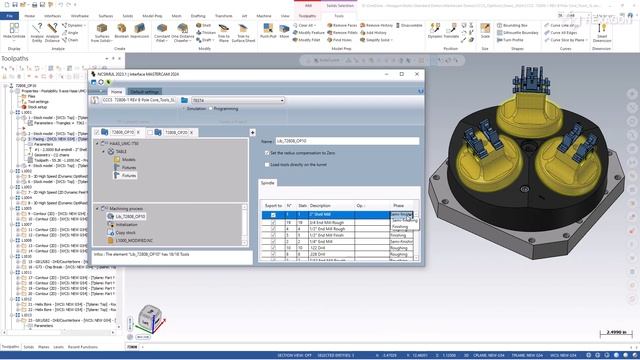Viewport: 640px width, 360px height.
Task: Click the view orientation cube gnomon
Action: [150, 318]
